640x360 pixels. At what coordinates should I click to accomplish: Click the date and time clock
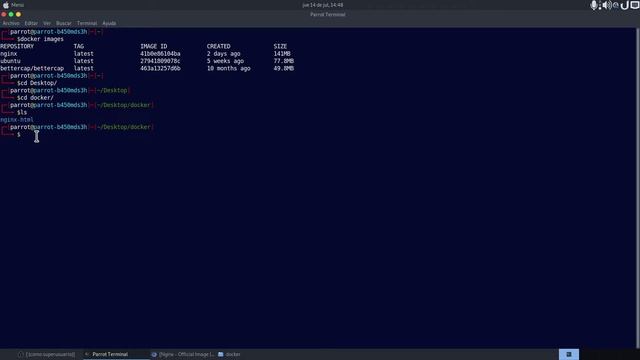click(x=323, y=5)
